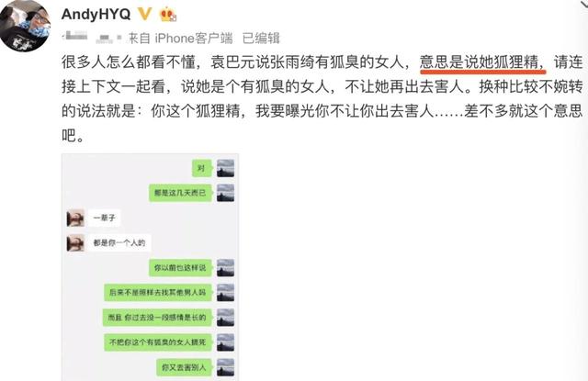Click the 来自 iPhone客户端 source link
Viewport: 588px width, 381px height.
point(180,39)
